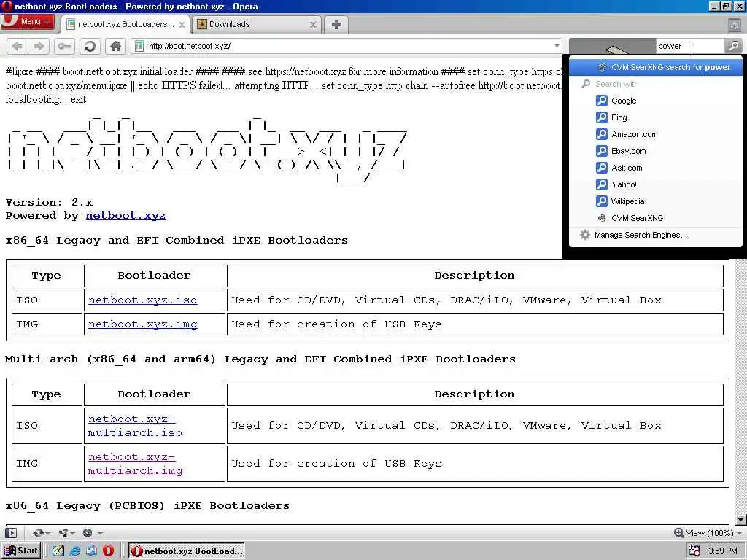Expand the address bar history dropdown

(557, 46)
